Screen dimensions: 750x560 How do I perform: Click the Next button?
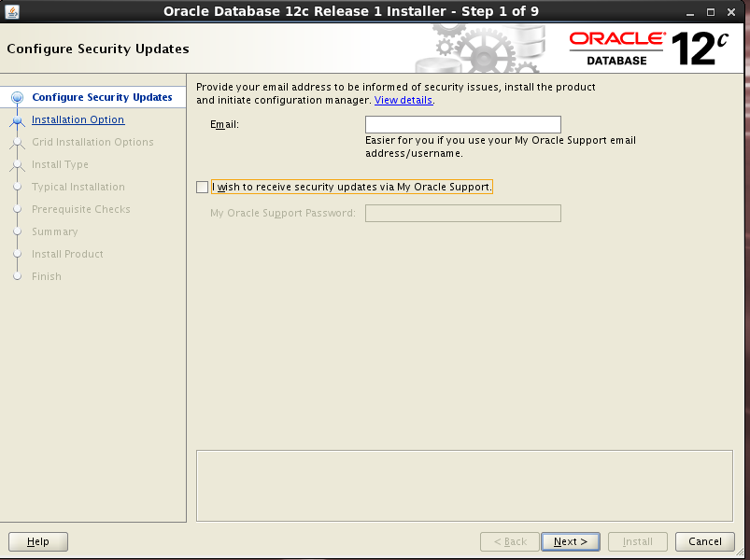click(570, 541)
